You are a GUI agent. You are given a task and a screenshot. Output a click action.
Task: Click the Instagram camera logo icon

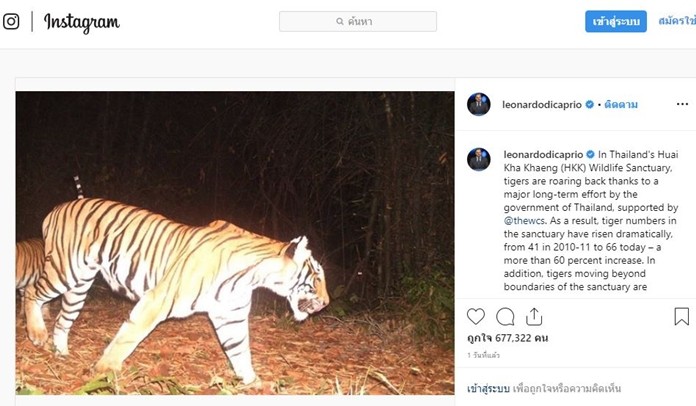click(x=11, y=21)
